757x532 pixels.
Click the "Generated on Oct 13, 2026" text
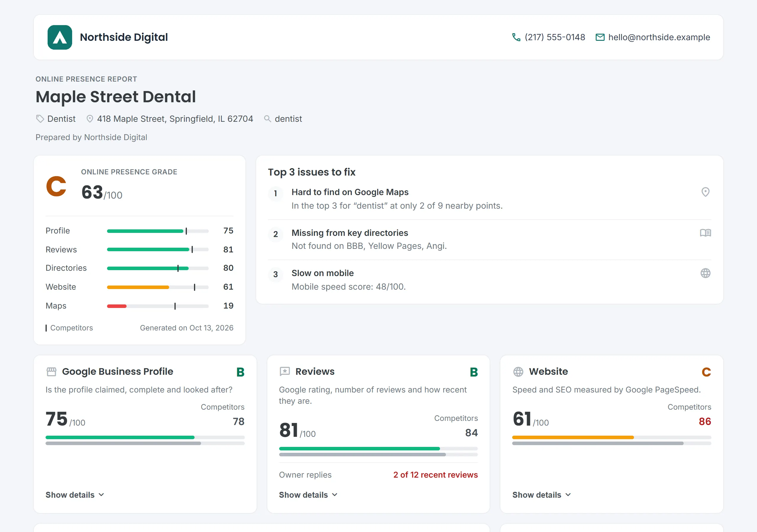[x=187, y=328]
